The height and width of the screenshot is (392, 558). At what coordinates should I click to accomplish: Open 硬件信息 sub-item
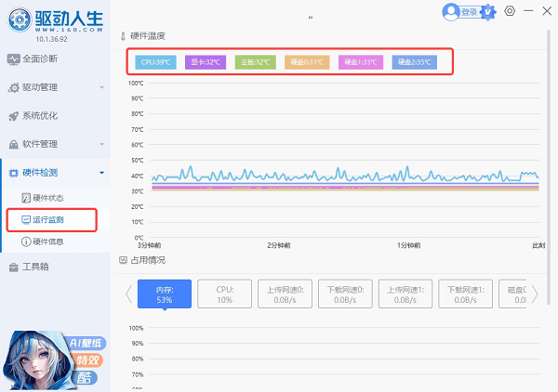(x=47, y=242)
